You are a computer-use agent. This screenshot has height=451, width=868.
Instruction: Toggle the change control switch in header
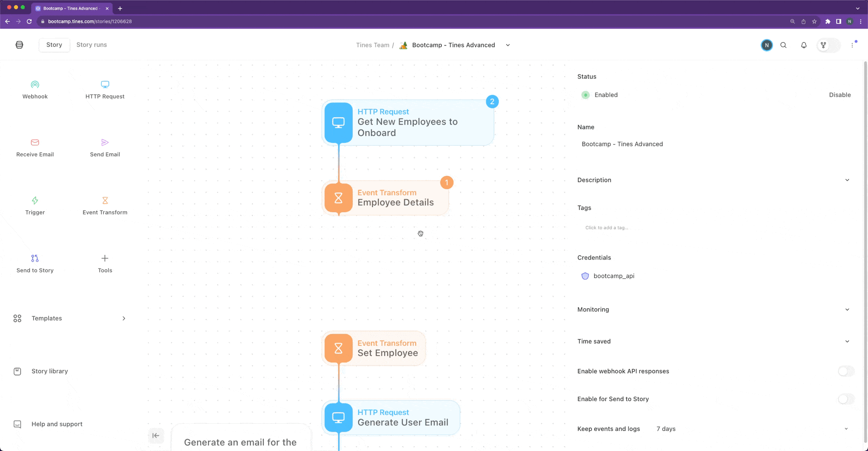click(x=829, y=45)
